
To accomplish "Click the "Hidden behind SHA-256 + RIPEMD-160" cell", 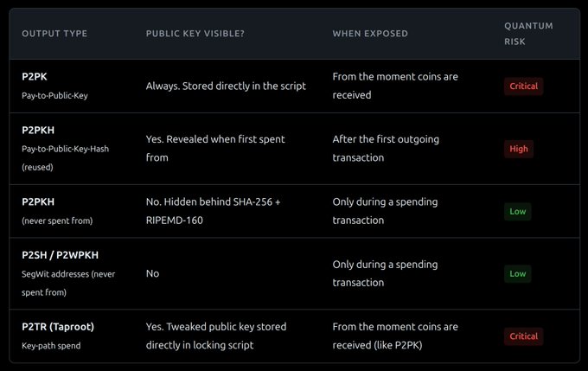I will [x=218, y=211].
